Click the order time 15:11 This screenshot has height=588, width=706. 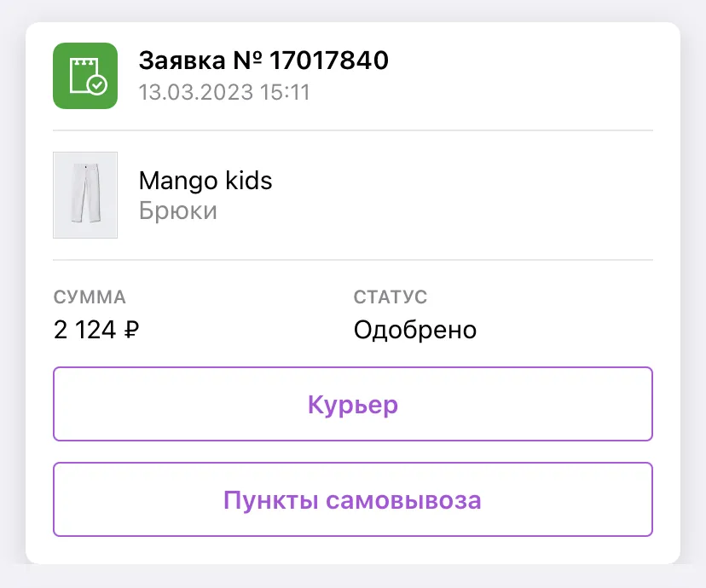(x=285, y=92)
